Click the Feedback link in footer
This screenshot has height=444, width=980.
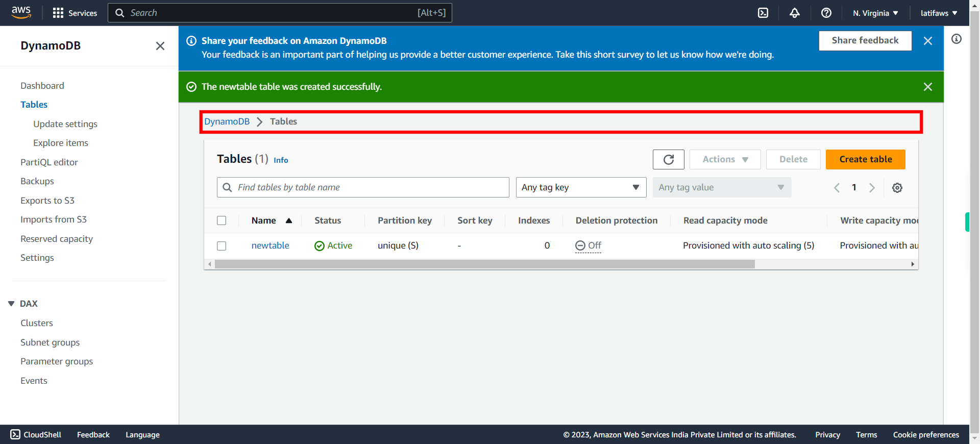[93, 435]
